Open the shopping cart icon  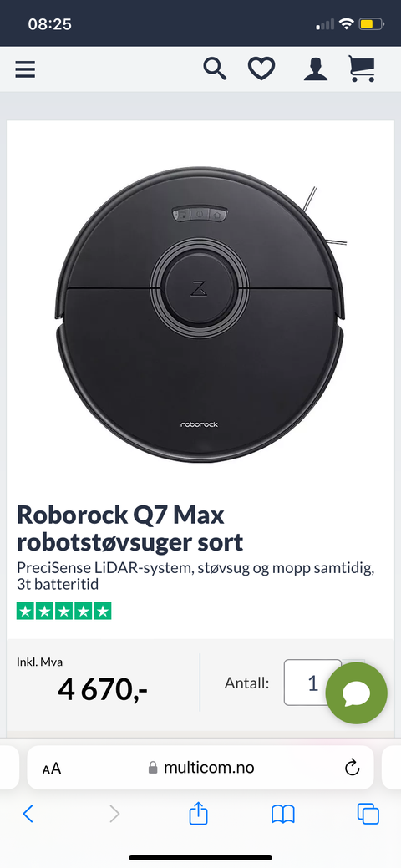362,69
